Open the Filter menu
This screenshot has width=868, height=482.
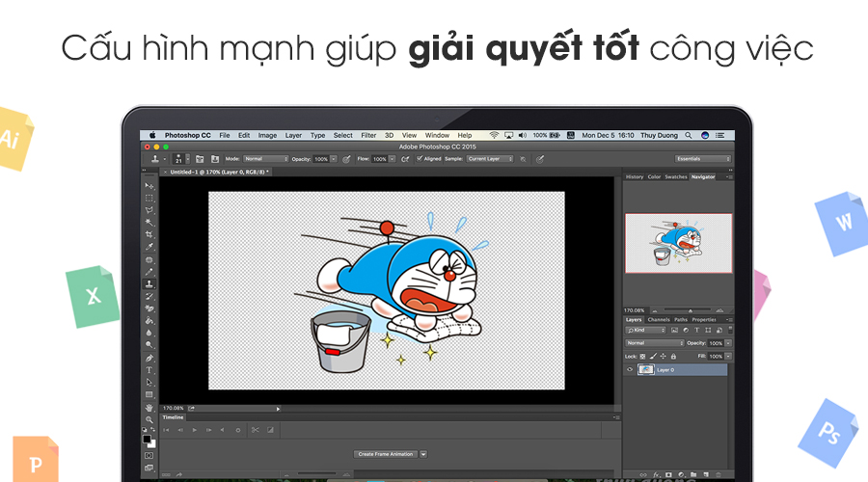pyautogui.click(x=368, y=135)
